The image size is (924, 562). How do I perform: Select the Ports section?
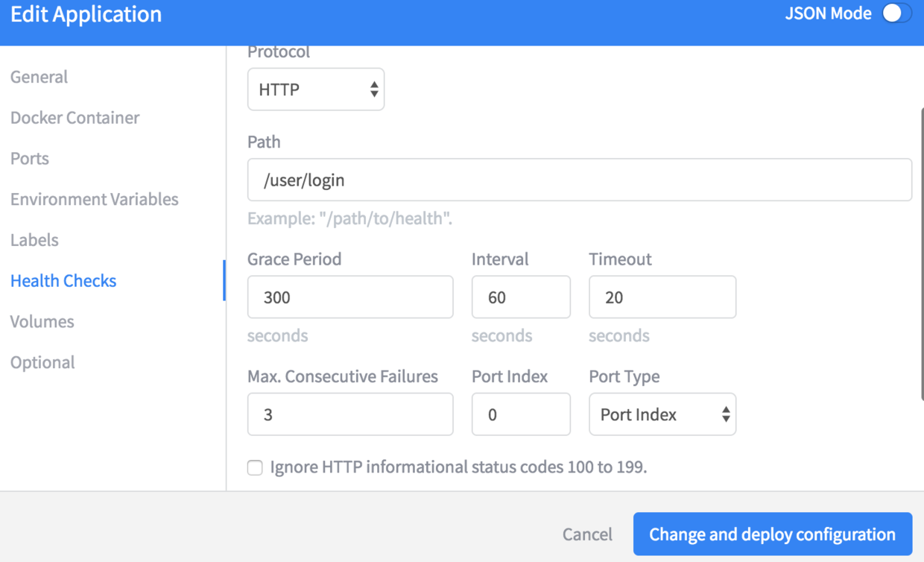[30, 159]
